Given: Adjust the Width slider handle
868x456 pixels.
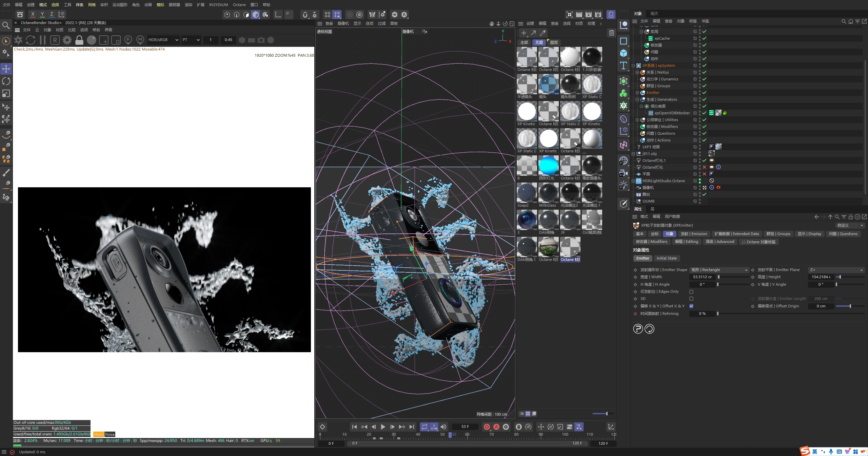Looking at the screenshot, I should [x=719, y=277].
